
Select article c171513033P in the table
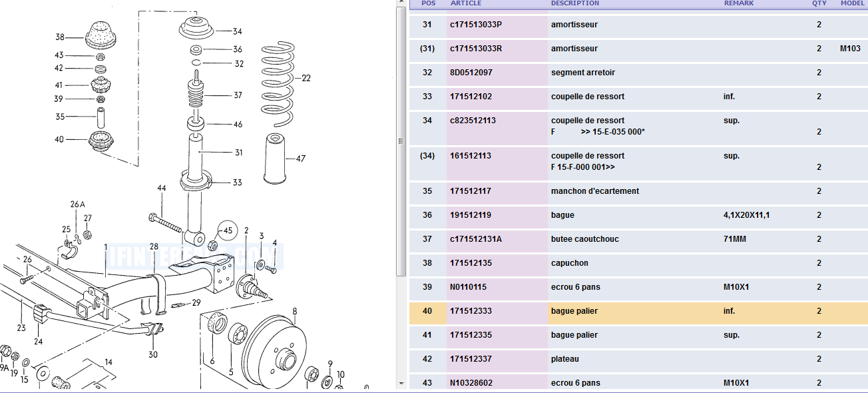point(476,25)
